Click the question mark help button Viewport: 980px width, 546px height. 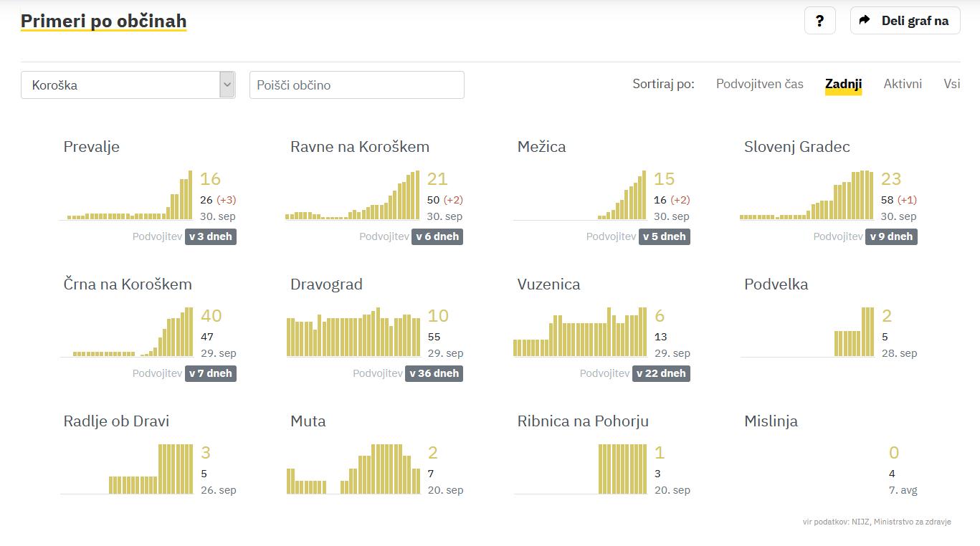click(819, 21)
